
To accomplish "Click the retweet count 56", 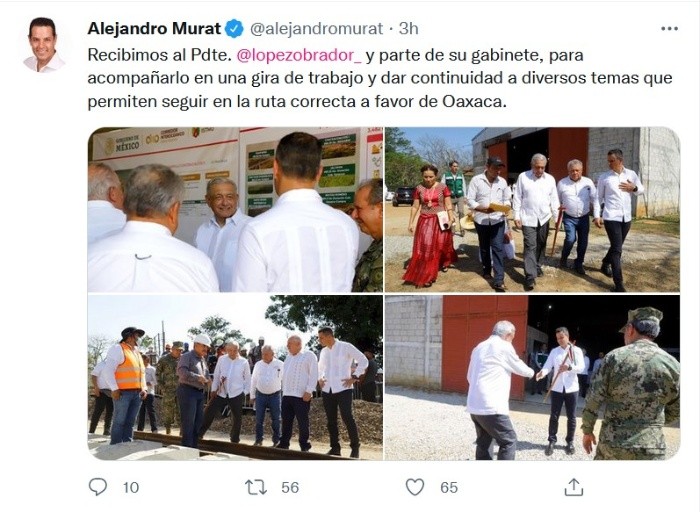I will pyautogui.click(x=290, y=487).
